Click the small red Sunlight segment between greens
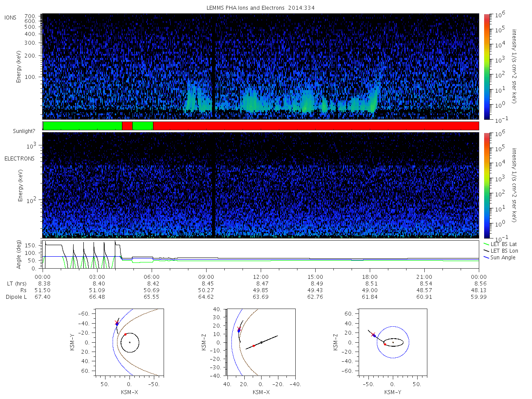This screenshot has height=399, width=532. [127, 126]
